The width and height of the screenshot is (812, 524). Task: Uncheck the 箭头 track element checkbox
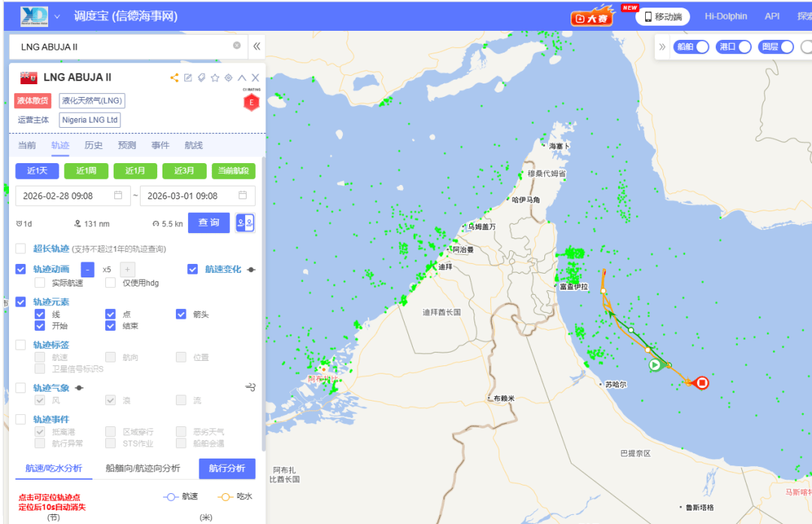pyautogui.click(x=181, y=314)
